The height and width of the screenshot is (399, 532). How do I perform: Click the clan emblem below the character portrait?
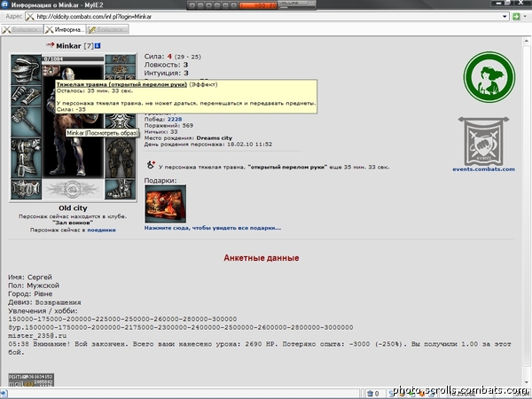pyautogui.click(x=73, y=189)
